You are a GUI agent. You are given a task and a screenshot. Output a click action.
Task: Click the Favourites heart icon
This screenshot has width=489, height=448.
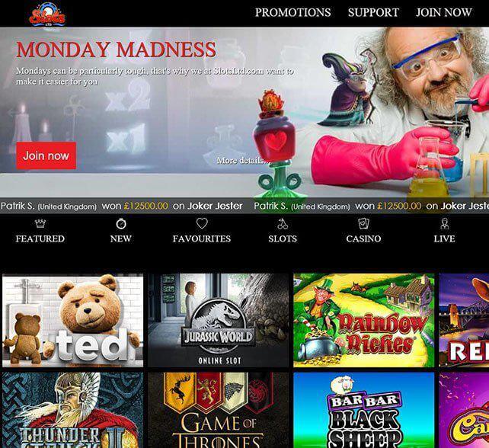point(202,223)
